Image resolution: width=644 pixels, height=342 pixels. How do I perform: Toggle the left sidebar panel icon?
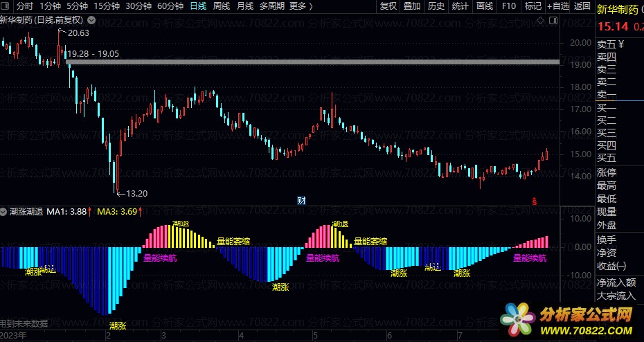click(6, 6)
